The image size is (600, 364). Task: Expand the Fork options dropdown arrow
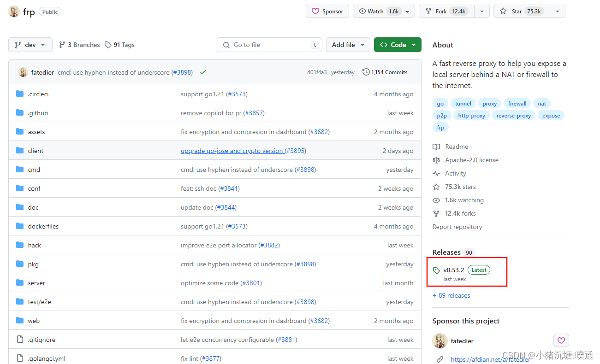tap(482, 12)
